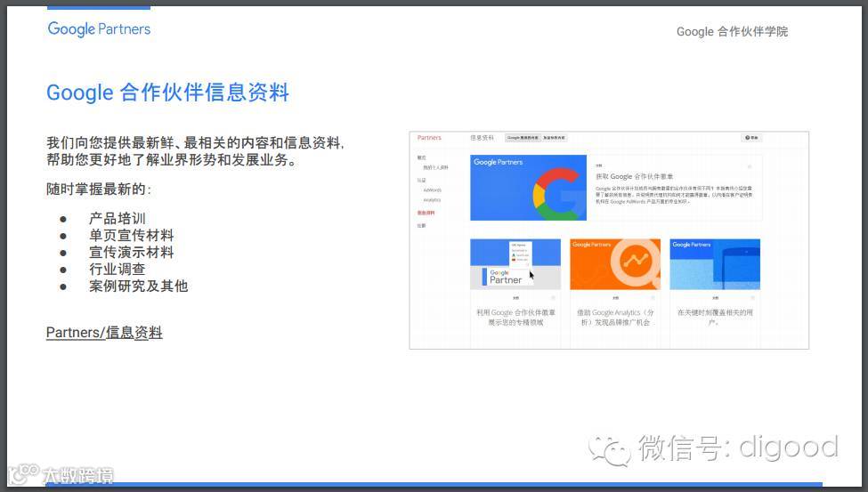
Task: Open the Google Partner badge card thumbnail
Action: [515, 264]
